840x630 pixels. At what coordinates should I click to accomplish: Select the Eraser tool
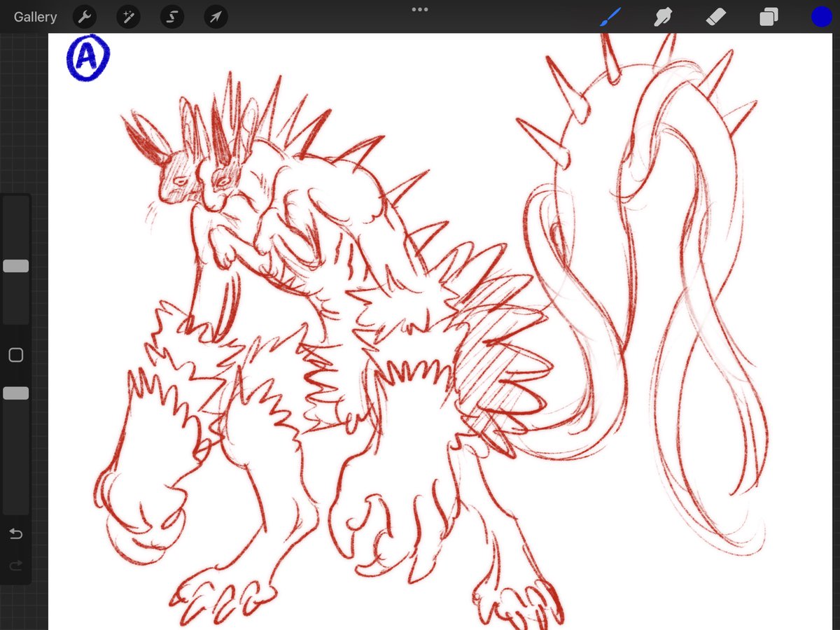pyautogui.click(x=716, y=17)
